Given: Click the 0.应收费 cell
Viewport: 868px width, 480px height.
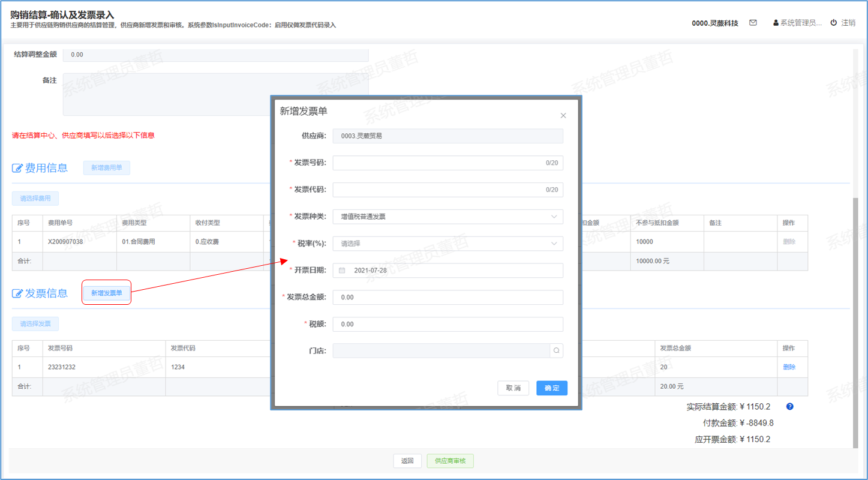Looking at the screenshot, I should [227, 242].
